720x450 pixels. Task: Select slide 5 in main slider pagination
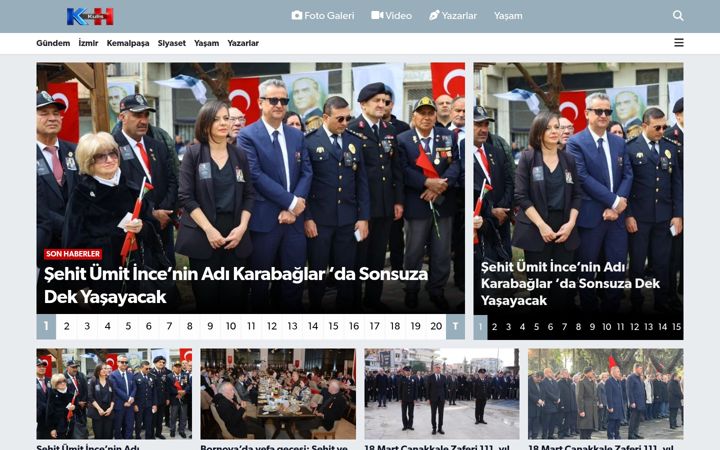128,326
